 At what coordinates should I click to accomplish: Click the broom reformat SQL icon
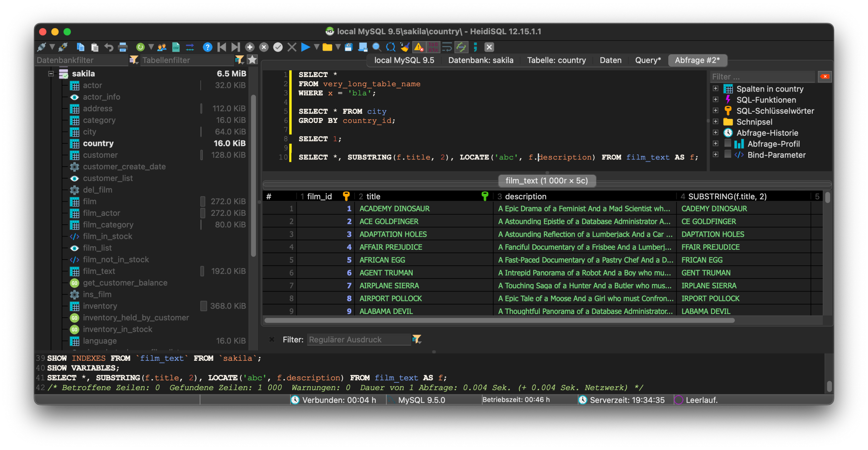point(405,47)
